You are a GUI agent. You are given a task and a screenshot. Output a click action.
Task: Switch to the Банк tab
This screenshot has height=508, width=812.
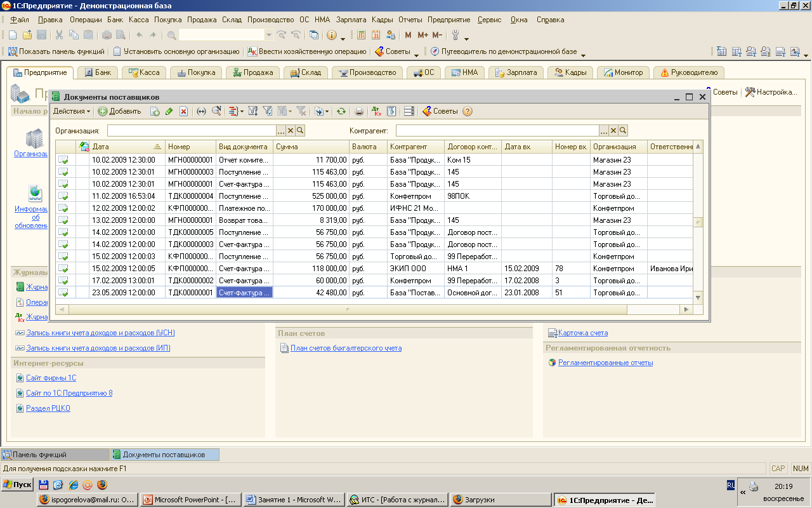tap(98, 72)
